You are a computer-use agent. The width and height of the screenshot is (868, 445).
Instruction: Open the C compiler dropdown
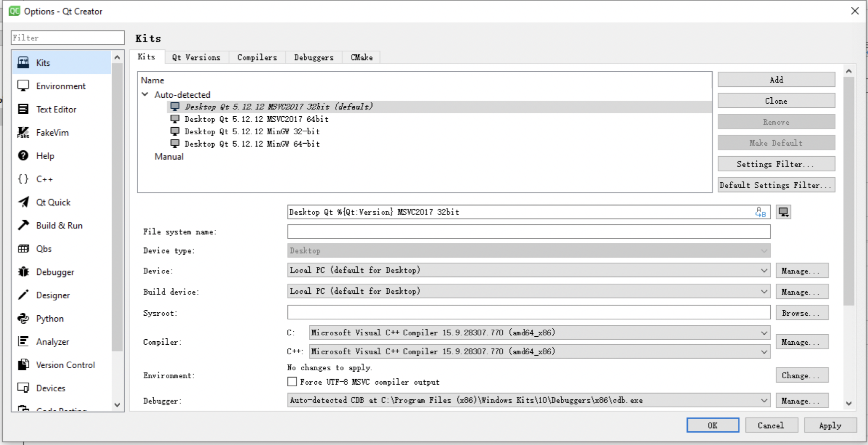tap(540, 333)
